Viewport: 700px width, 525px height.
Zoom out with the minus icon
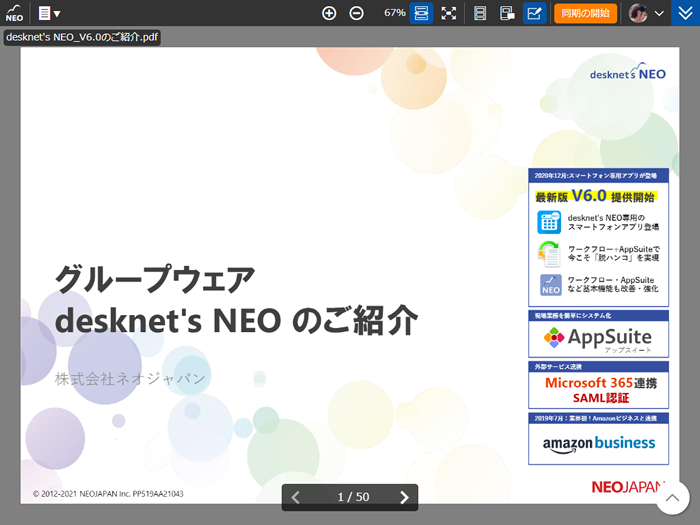point(356,13)
